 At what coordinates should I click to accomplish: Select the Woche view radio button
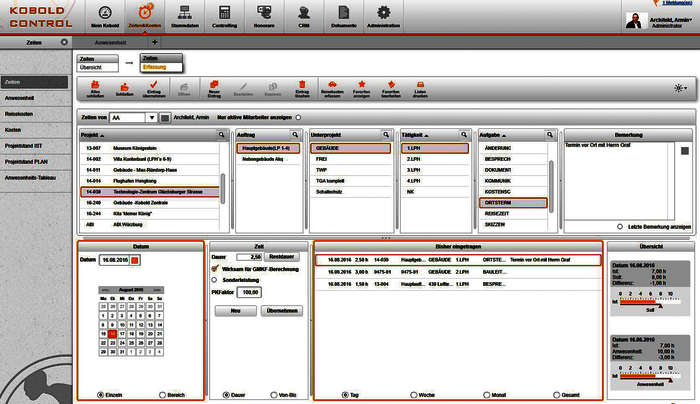click(413, 395)
